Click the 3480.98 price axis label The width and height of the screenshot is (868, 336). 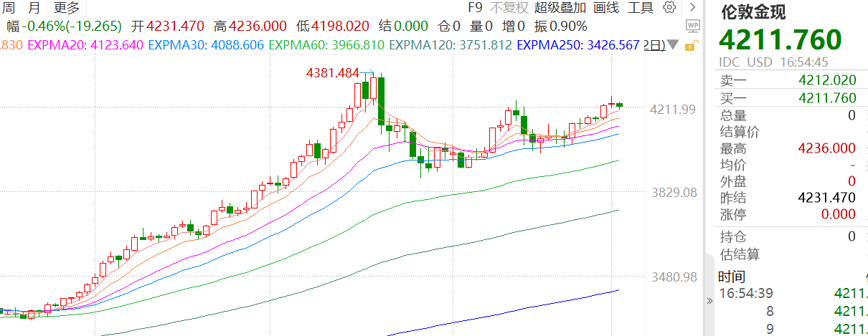click(x=673, y=277)
